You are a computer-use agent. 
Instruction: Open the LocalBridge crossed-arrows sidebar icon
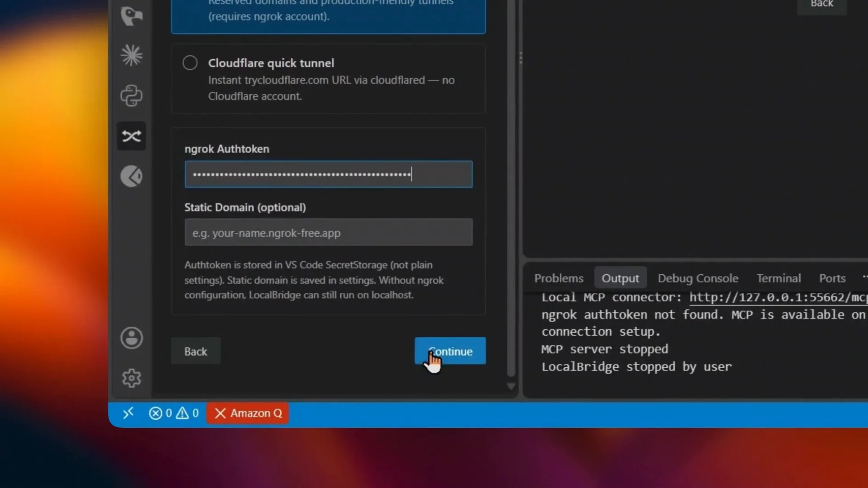click(132, 136)
